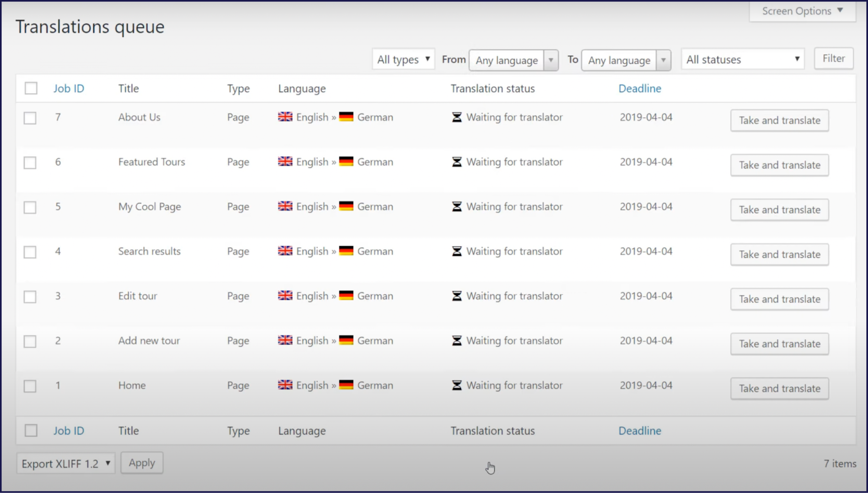Click UK flag icon in Add new tour row
The height and width of the screenshot is (493, 868).
pyautogui.click(x=285, y=340)
